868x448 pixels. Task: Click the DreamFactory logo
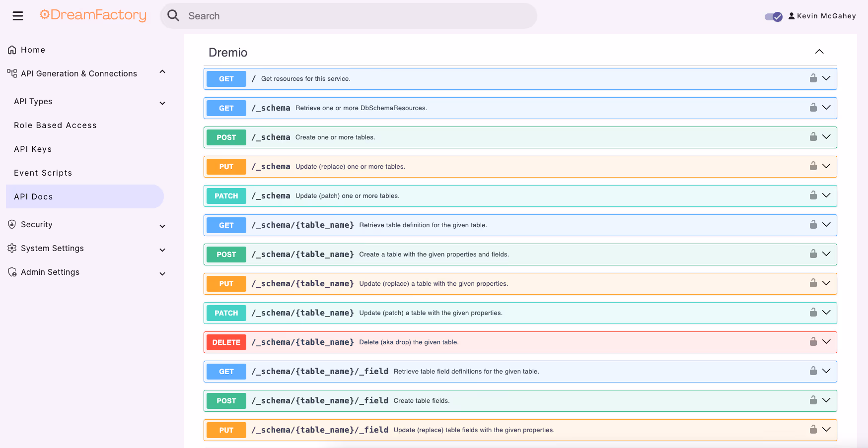point(93,15)
